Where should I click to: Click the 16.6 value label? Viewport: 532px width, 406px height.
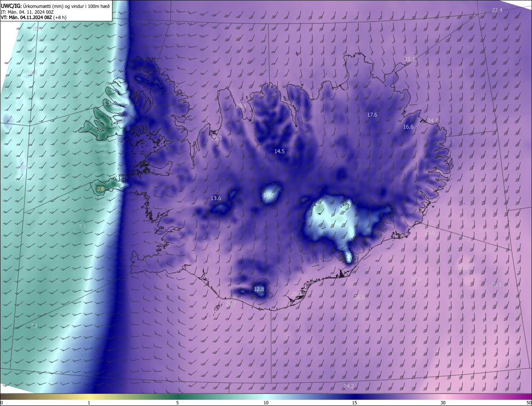pyautogui.click(x=408, y=127)
